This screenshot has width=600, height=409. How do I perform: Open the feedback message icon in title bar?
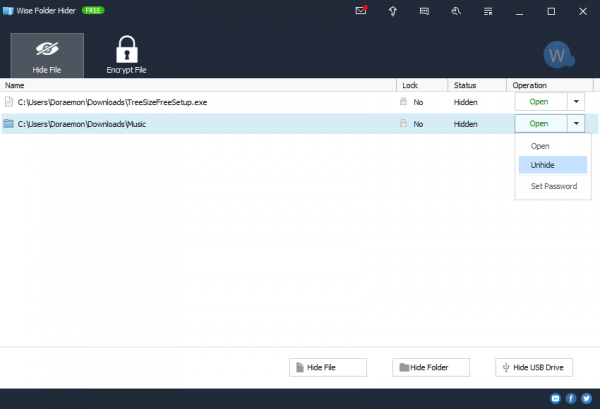(x=424, y=11)
